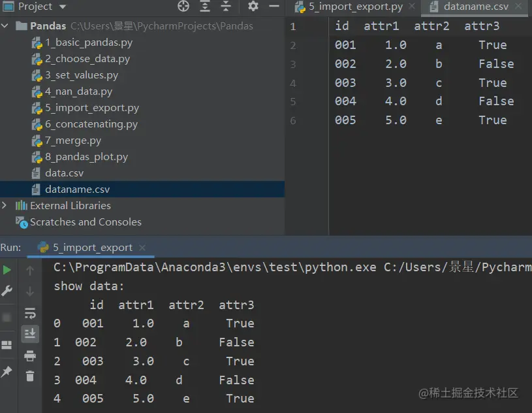Click the Collapse All icon in Project toolbar
Image resolution: width=532 pixels, height=413 pixels.
pos(226,6)
